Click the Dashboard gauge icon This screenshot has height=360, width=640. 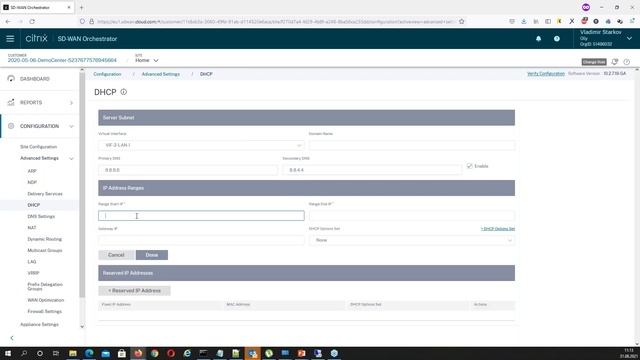point(11,78)
